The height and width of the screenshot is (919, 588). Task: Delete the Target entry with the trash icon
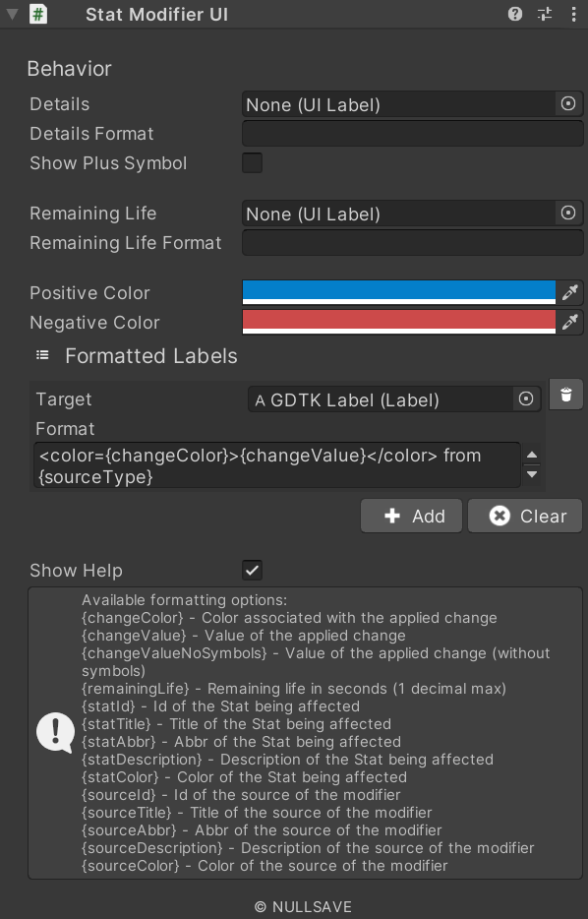pos(565,395)
